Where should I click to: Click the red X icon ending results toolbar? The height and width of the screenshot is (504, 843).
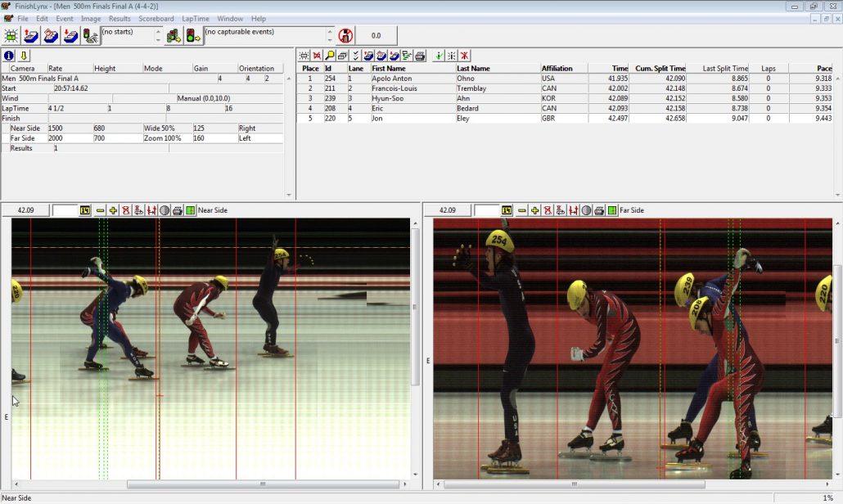point(464,56)
